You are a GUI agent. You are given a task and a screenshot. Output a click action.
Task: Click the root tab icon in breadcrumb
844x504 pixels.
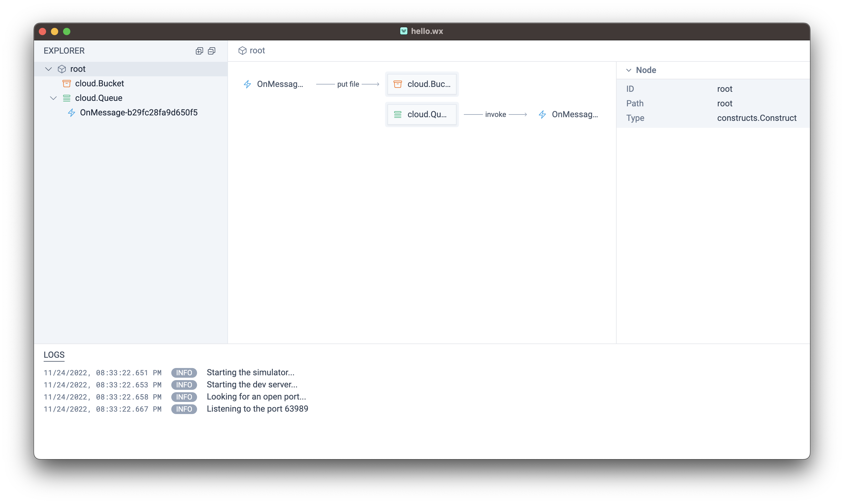[242, 50]
